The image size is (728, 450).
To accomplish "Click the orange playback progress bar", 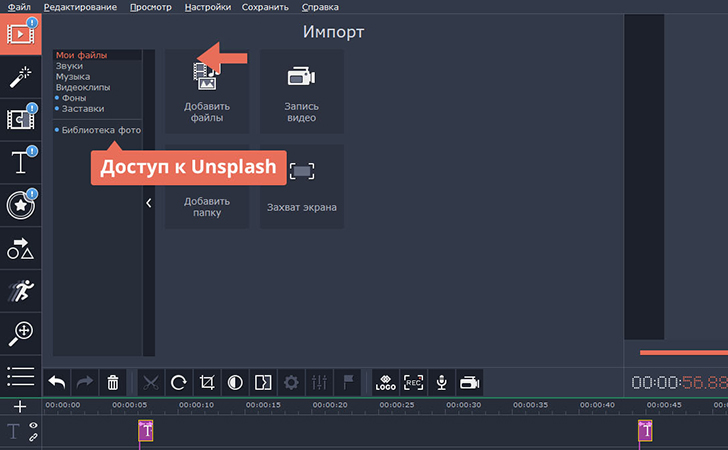I will coord(683,352).
